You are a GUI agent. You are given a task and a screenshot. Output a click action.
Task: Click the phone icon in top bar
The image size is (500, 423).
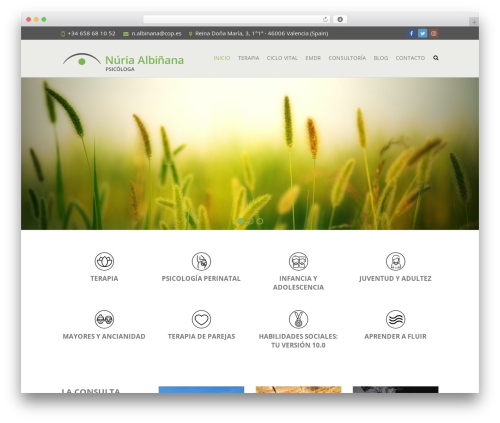[63, 34]
